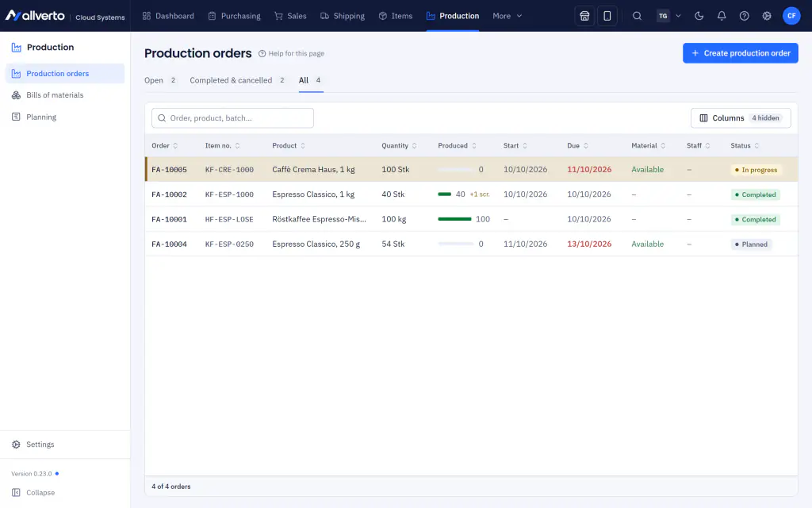Sort by Item no. column header

coord(223,146)
